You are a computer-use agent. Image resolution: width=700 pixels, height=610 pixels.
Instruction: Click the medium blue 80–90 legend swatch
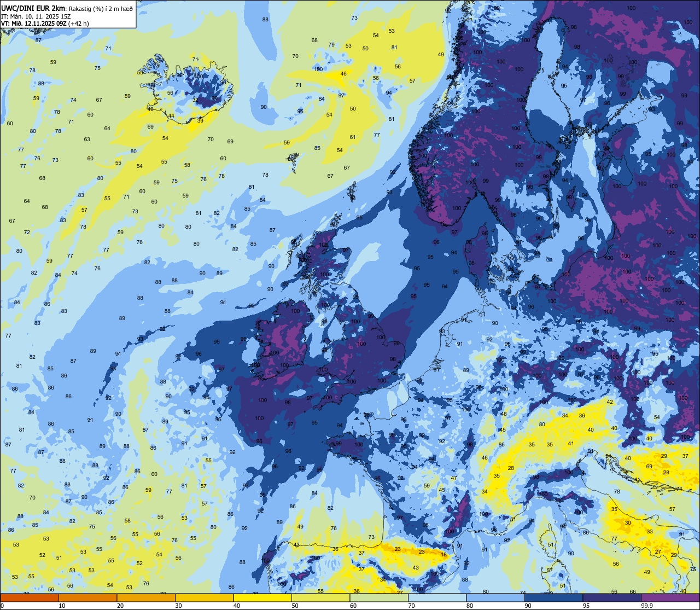pyautogui.click(x=495, y=597)
